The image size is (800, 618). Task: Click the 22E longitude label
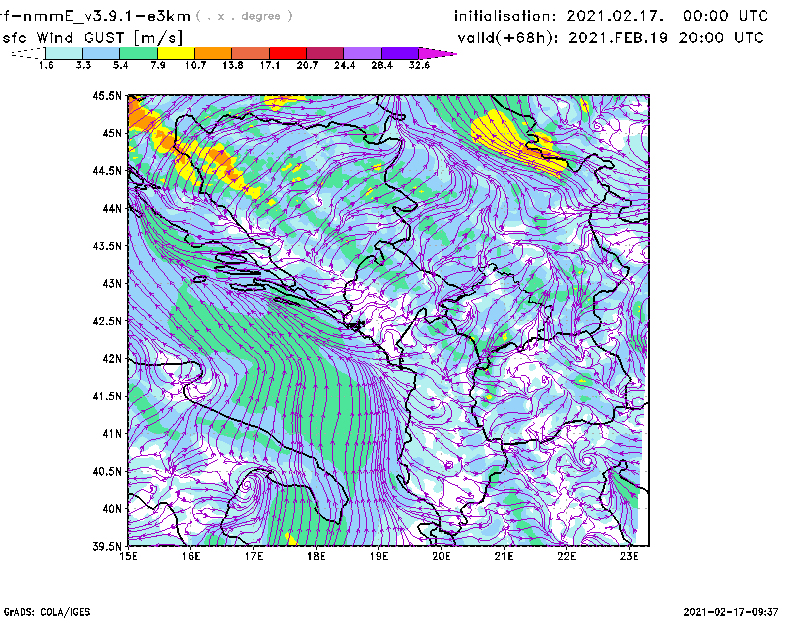567,557
